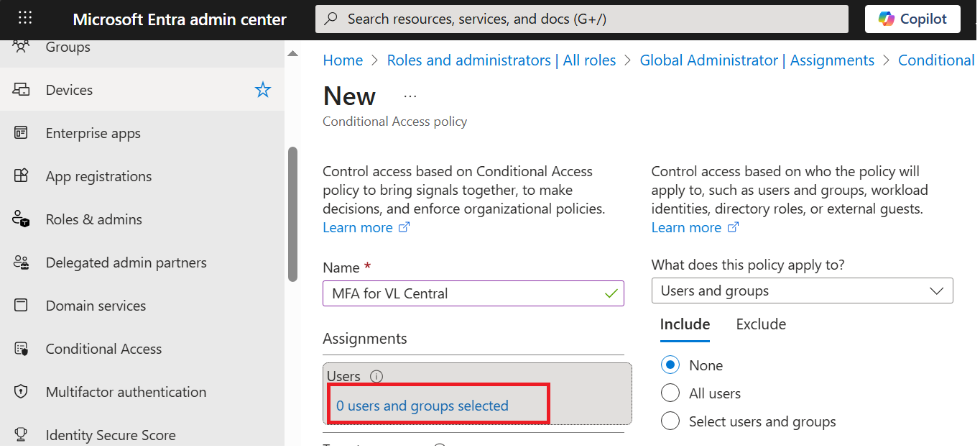The image size is (980, 448).
Task: Switch to the Exclude tab
Action: click(761, 324)
